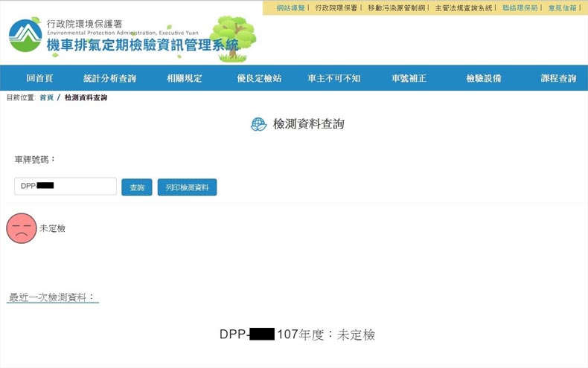Visit the 行政院環保署 top link
588x368 pixels.
pyautogui.click(x=336, y=7)
